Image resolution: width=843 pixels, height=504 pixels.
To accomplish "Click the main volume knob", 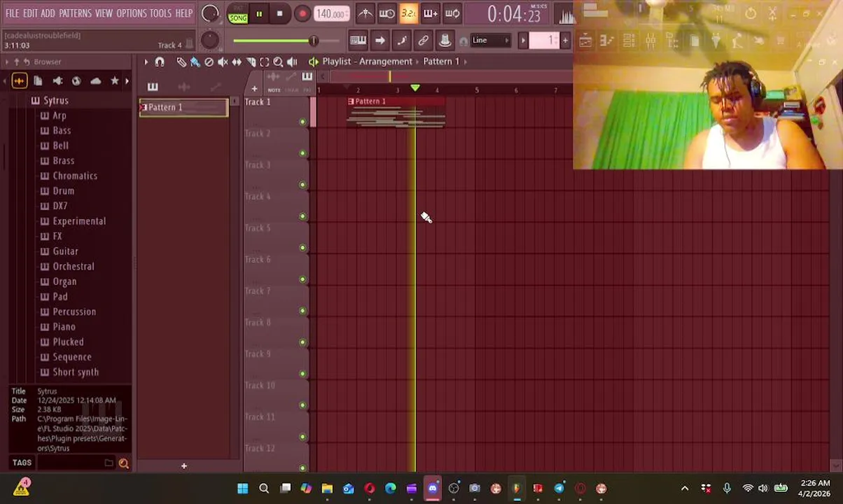I will point(209,13).
